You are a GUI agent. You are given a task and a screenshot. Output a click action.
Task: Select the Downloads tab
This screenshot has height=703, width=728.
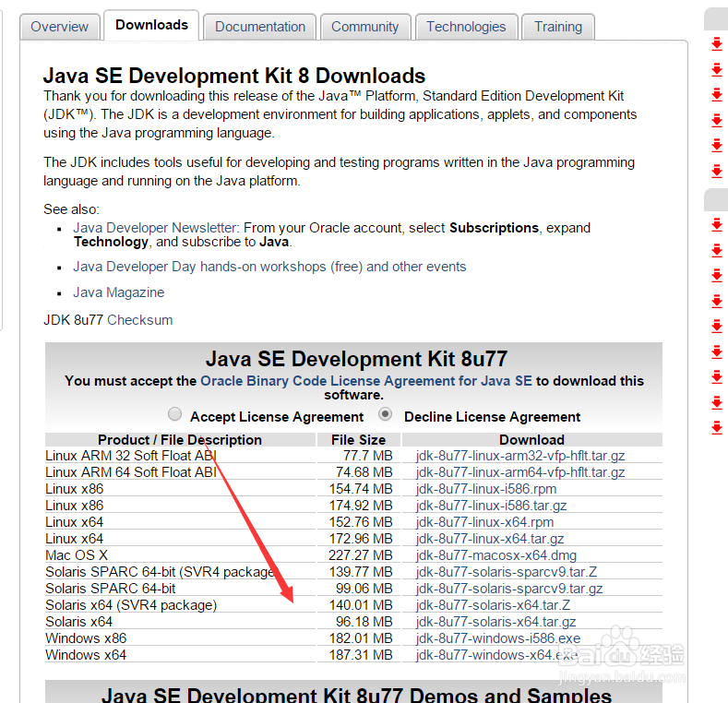tap(151, 25)
